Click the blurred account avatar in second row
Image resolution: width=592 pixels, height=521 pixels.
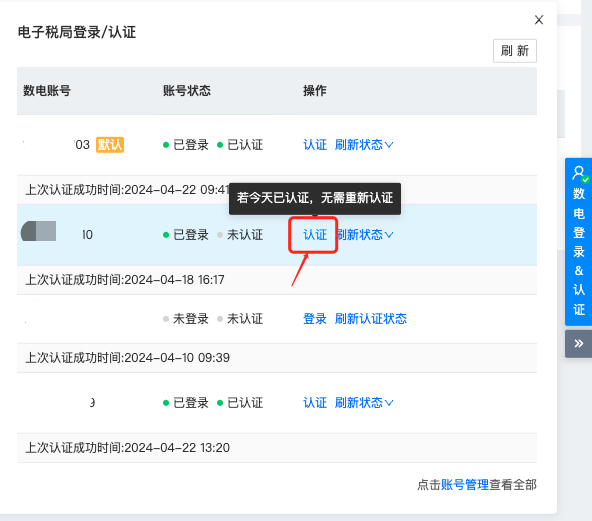pos(39,231)
